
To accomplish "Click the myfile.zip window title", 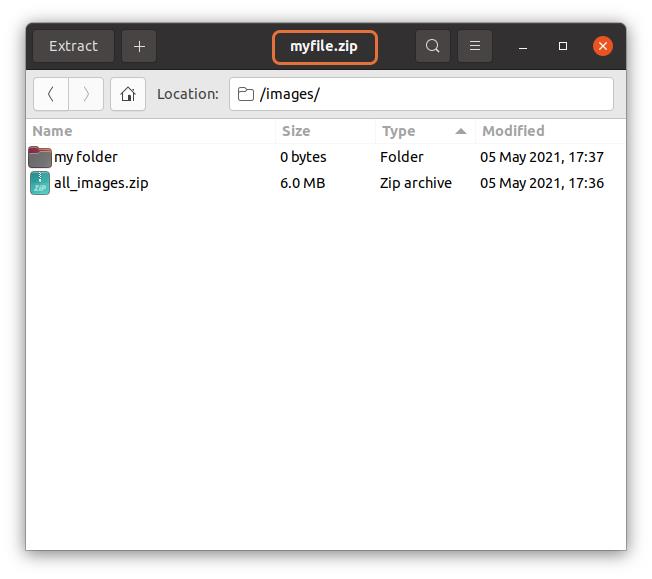I will point(324,46).
